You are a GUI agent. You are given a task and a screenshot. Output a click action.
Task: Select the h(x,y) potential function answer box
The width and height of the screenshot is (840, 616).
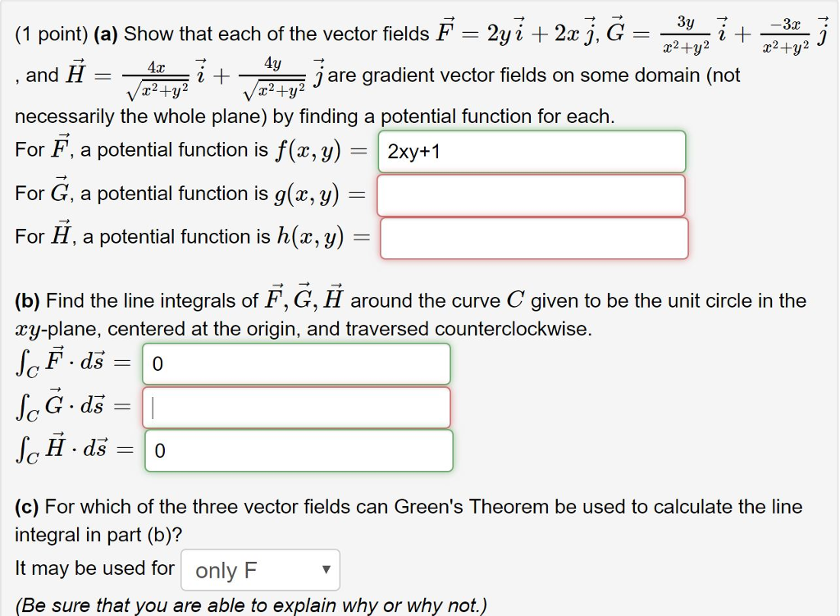click(533, 238)
